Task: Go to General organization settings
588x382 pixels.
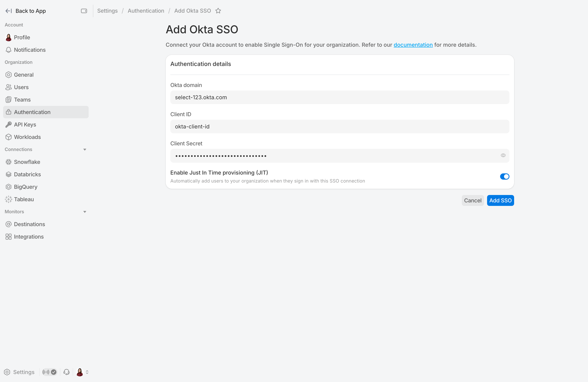Action: pos(46,75)
